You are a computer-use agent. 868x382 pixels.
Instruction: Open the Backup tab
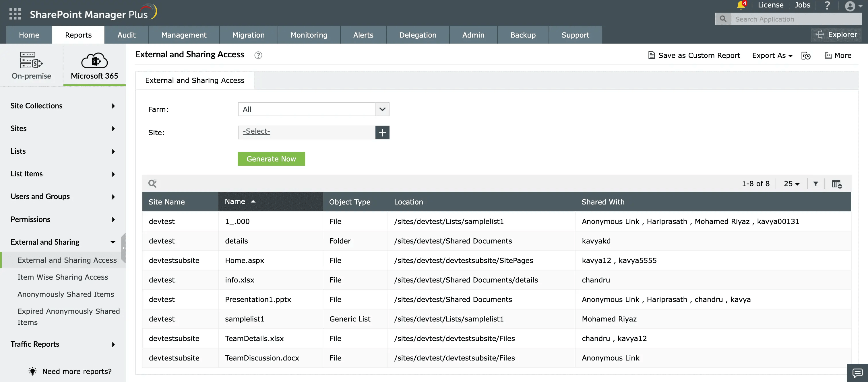[523, 35]
